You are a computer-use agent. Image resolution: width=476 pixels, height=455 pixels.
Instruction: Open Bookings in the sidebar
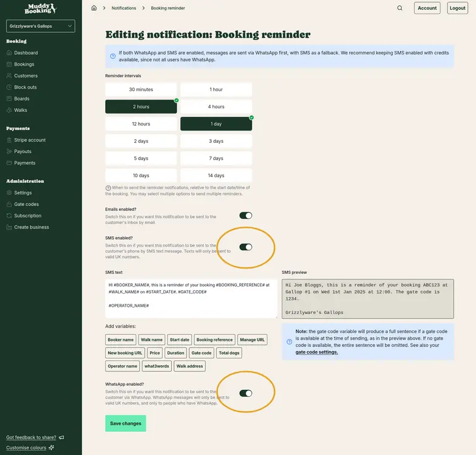pyautogui.click(x=24, y=64)
